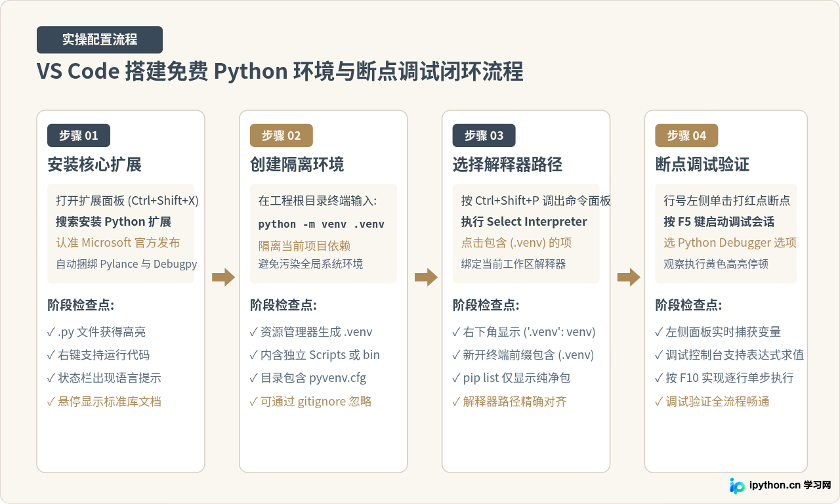Click the checkpoint '目录包含 pyvenv.cfg'
This screenshot has width=840, height=504.
point(308,378)
